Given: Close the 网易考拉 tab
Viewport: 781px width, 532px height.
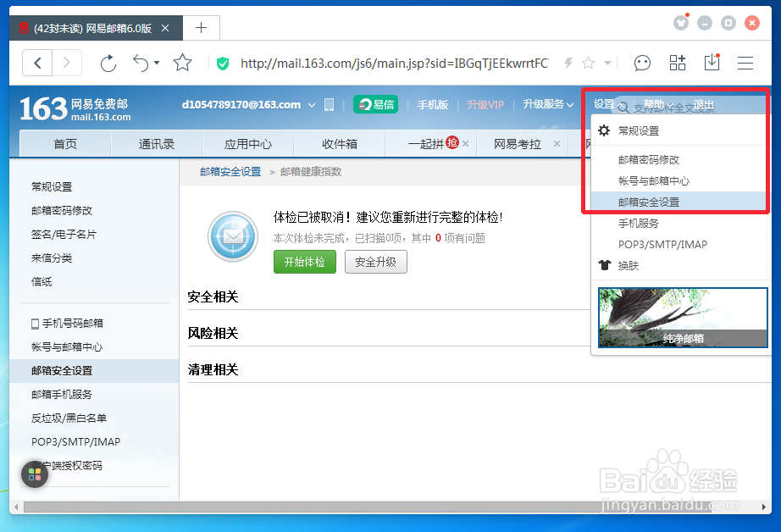Looking at the screenshot, I should (557, 143).
